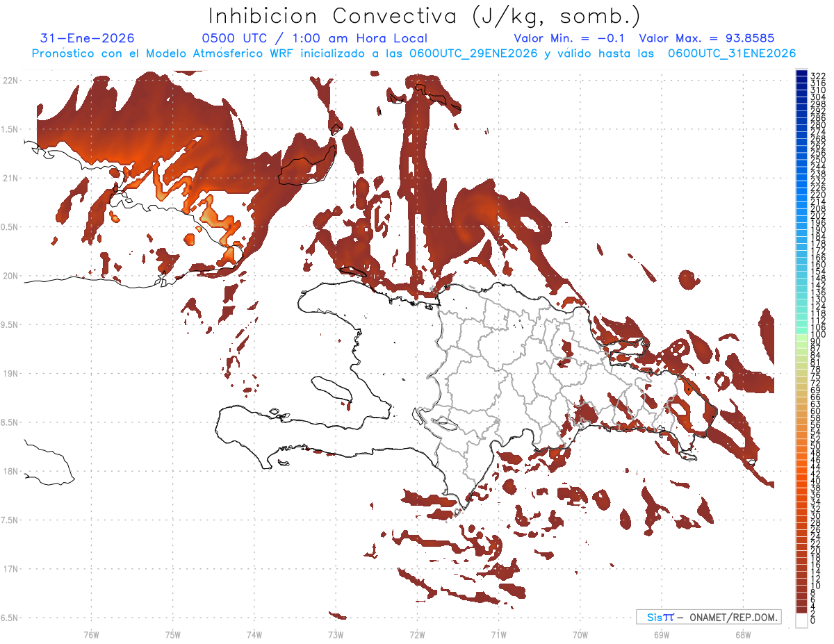Click the '73W' longitude label
This screenshot has width=834, height=644.
[x=336, y=635]
